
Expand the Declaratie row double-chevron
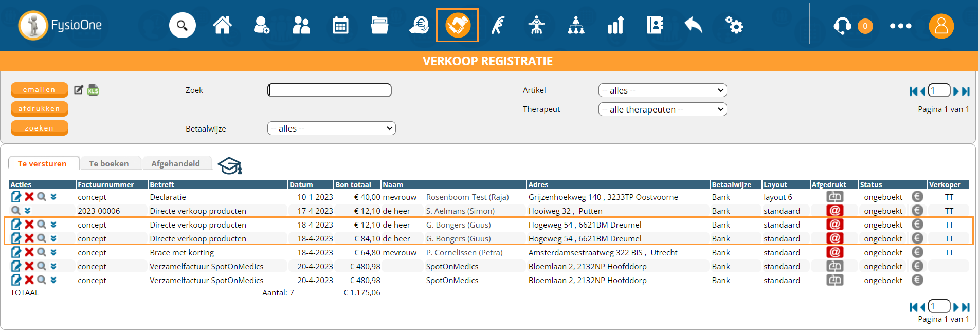53,197
